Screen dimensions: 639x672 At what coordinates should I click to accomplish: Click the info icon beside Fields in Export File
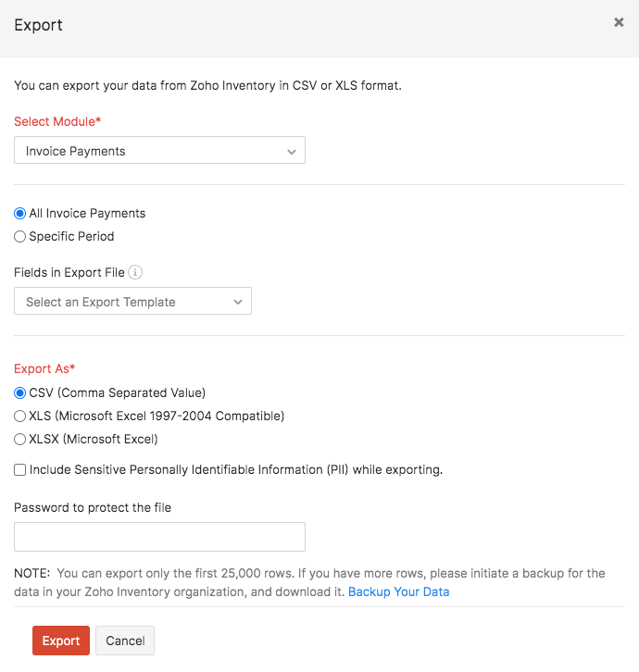click(x=135, y=272)
